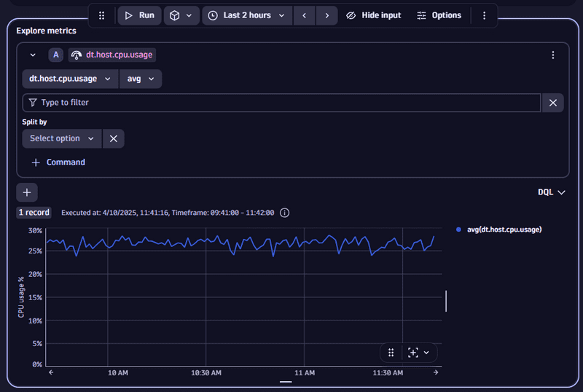Pan the chart right with the arrow
This screenshot has width=583, height=392.
coord(436,372)
